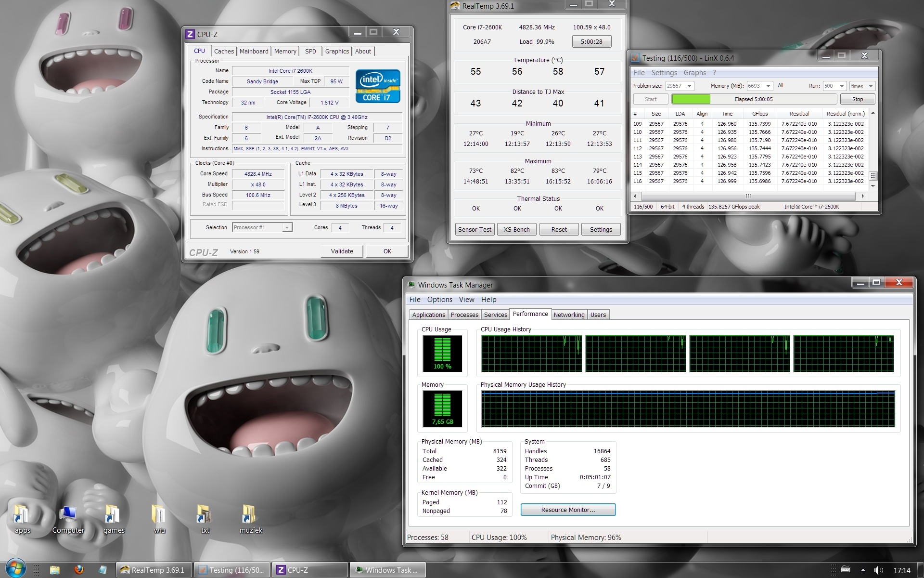Show hidden system tray icons
Image resolution: width=924 pixels, height=578 pixels.
pyautogui.click(x=863, y=570)
